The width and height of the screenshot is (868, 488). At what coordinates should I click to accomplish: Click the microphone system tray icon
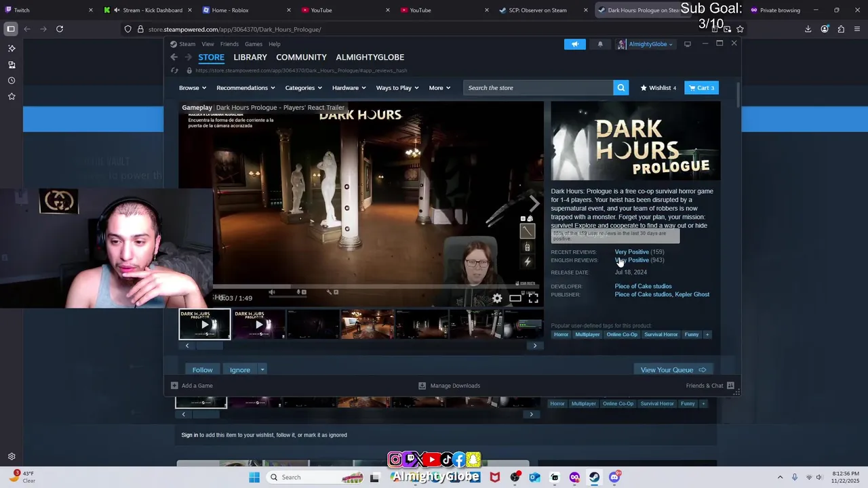[x=795, y=477]
